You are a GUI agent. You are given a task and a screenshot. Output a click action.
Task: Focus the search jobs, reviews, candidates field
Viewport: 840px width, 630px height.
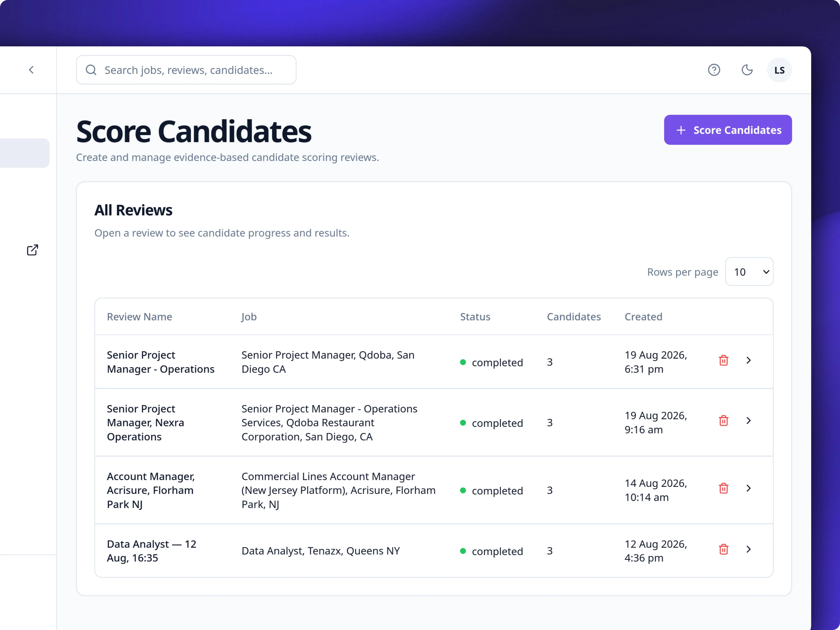[186, 70]
